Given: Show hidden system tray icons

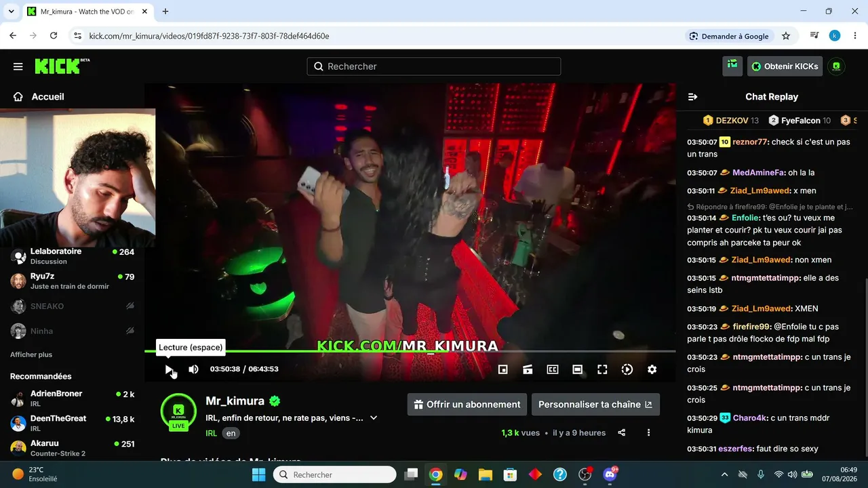Looking at the screenshot, I should click(x=724, y=474).
